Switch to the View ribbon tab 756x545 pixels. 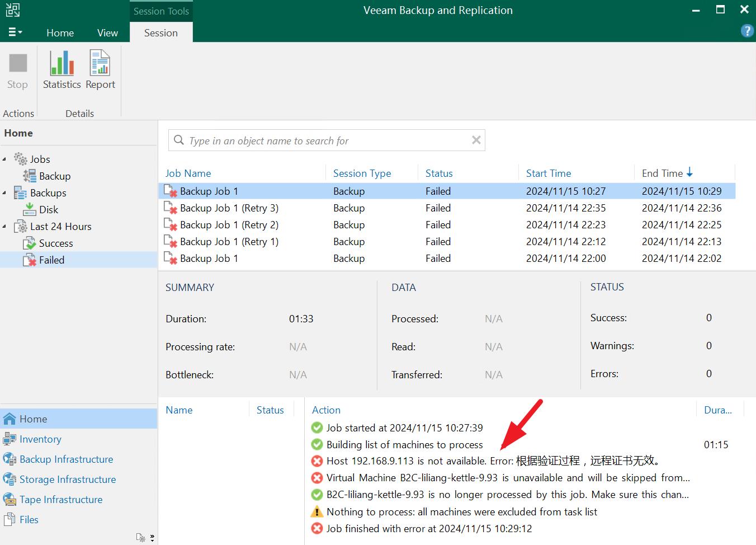(x=107, y=32)
